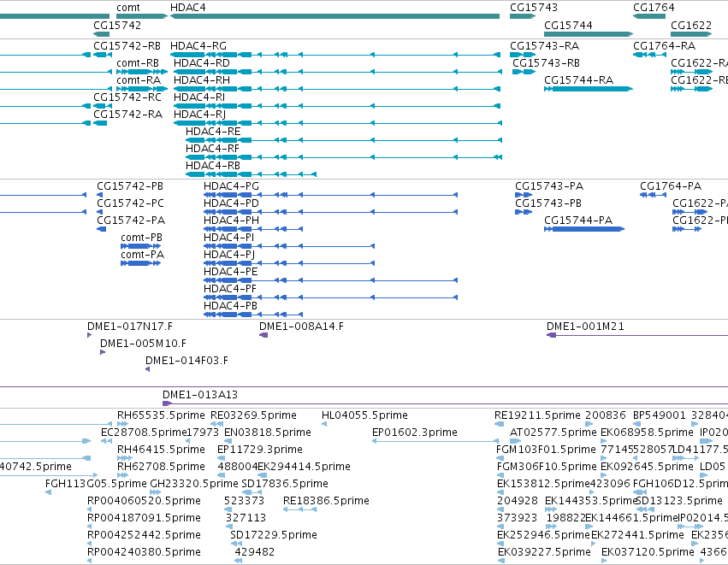Select transcript HDAC4-RI
The height and width of the screenshot is (565, 728).
tap(199, 97)
